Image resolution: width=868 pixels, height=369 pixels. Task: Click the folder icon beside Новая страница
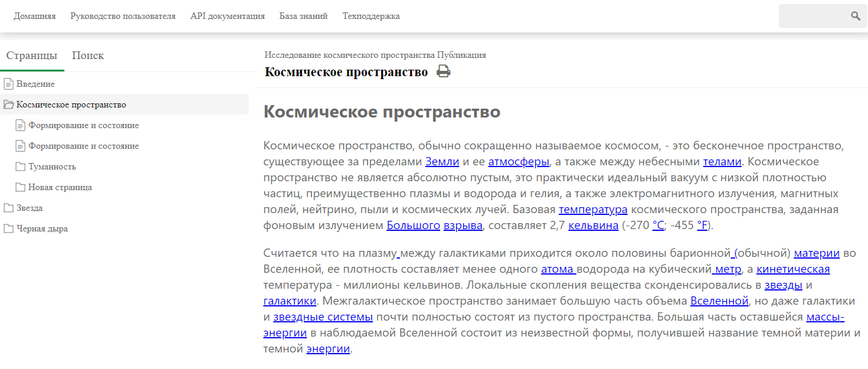[19, 187]
